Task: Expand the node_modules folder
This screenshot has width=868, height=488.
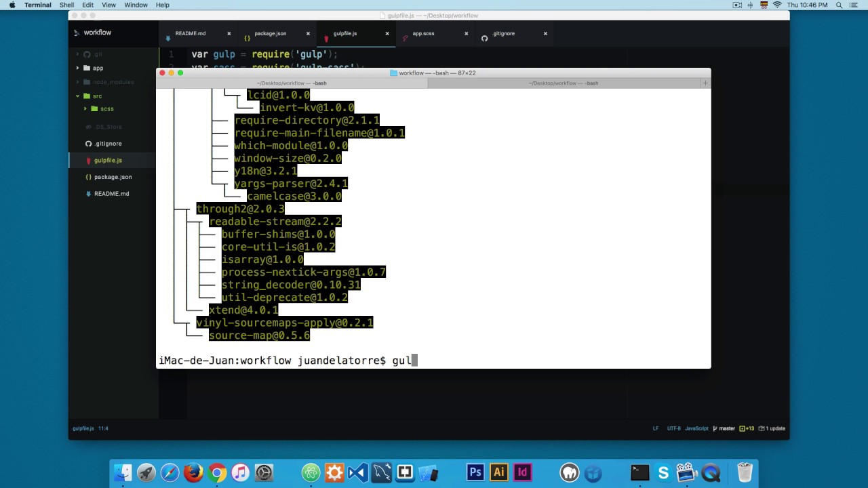Action: (x=77, y=82)
